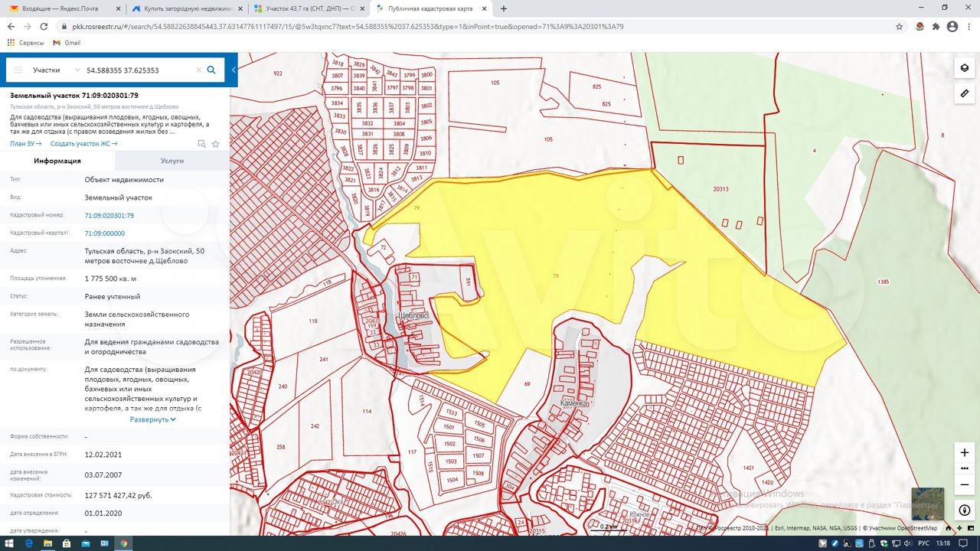This screenshot has width=980, height=551.
Task: Run search with the magnifier icon
Action: click(x=211, y=70)
